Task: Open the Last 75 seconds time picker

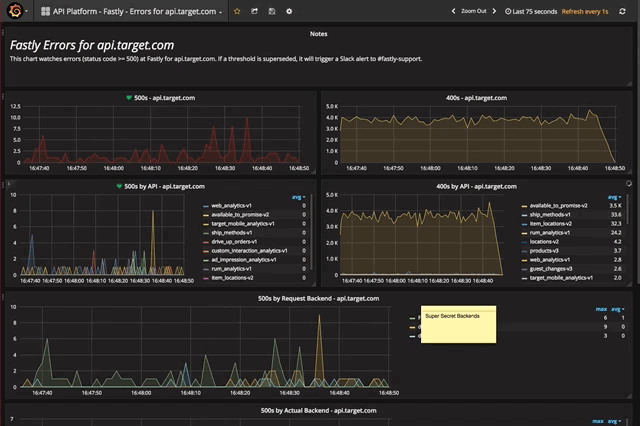Action: tap(531, 11)
